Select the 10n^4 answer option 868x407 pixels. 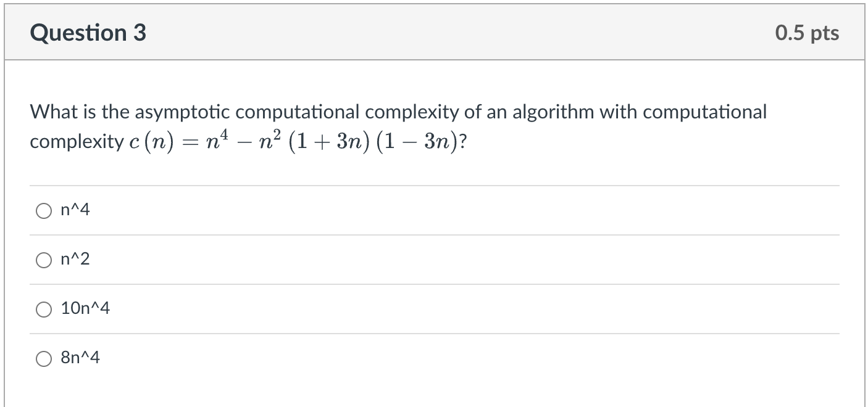(44, 310)
